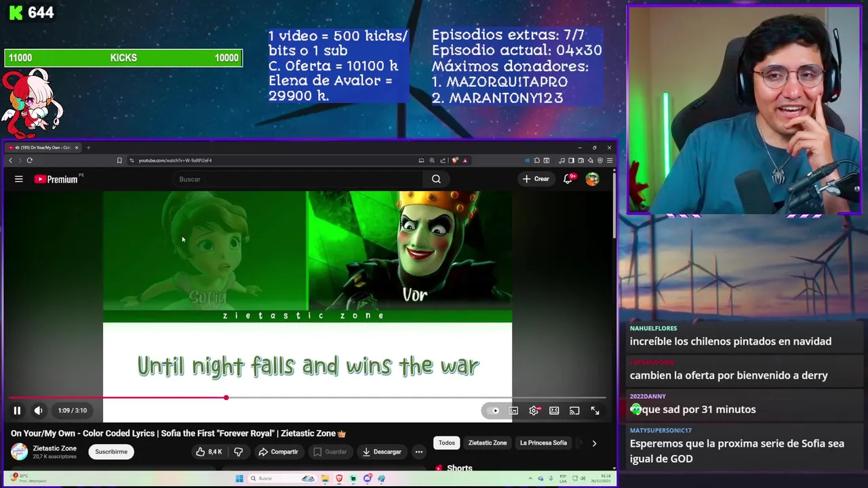The image size is (868, 488).
Task: Open the Zietastic Zone channel name link
Action: tap(54, 448)
